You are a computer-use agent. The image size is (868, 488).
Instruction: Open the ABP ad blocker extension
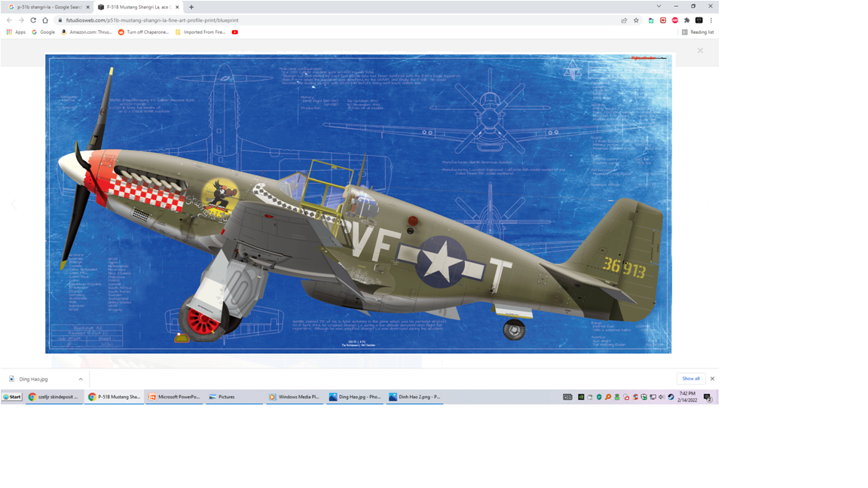pos(675,20)
